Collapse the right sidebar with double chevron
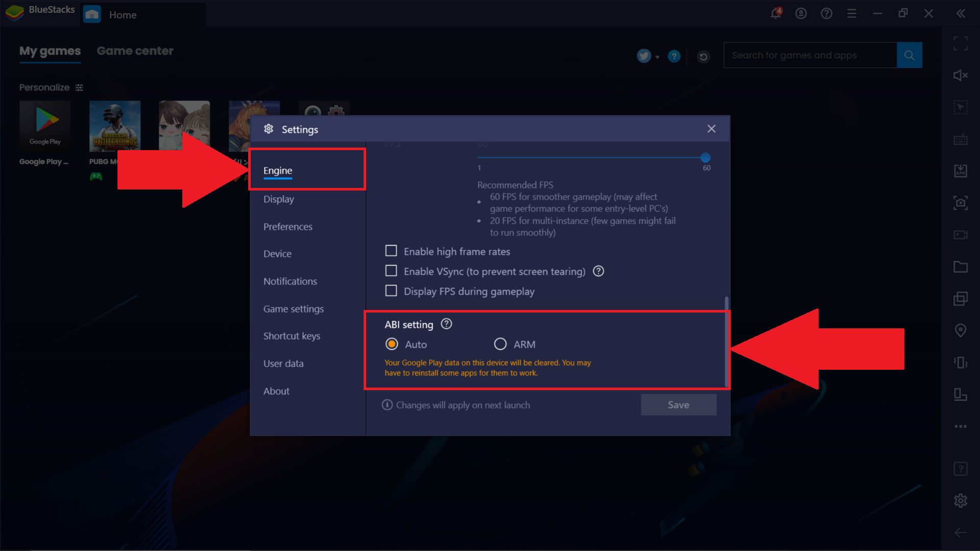This screenshot has height=551, width=980. point(960,14)
